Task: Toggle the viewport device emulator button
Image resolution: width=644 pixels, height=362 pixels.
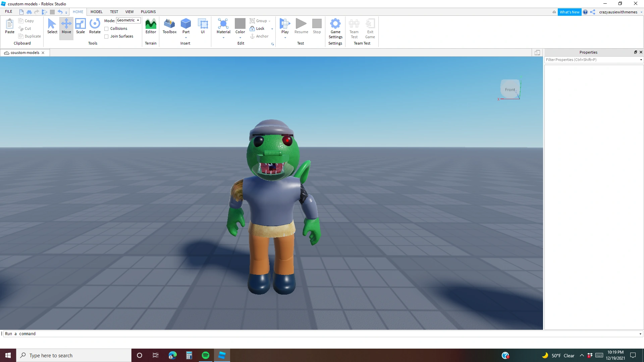Action: (537, 53)
